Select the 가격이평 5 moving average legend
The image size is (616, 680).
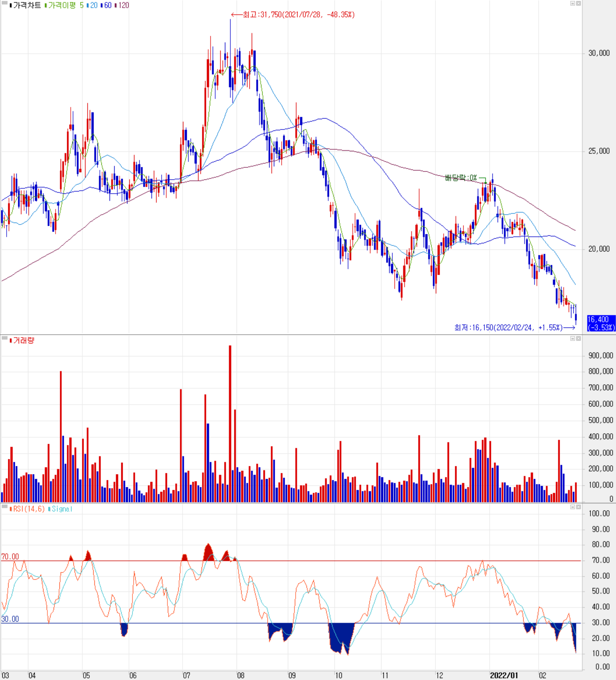[66, 5]
